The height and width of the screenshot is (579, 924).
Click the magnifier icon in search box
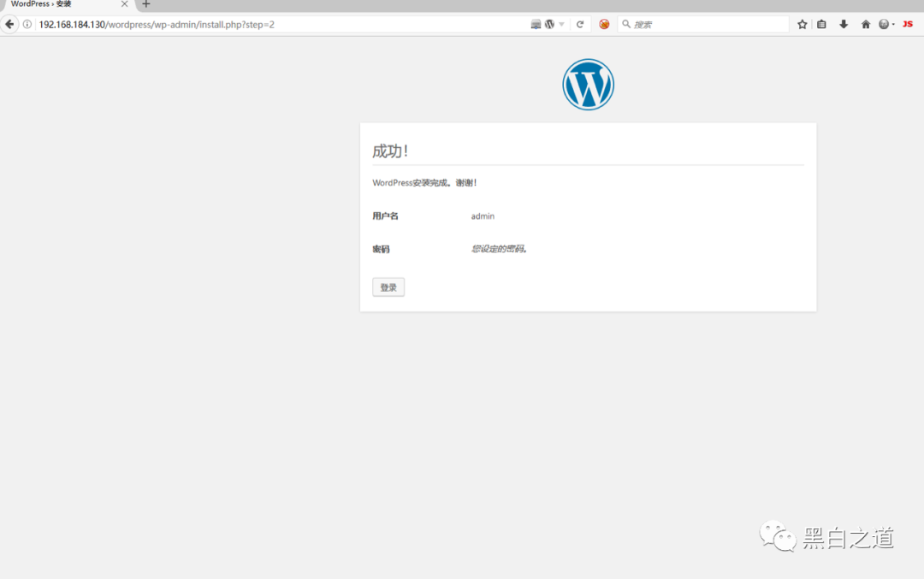coord(626,24)
